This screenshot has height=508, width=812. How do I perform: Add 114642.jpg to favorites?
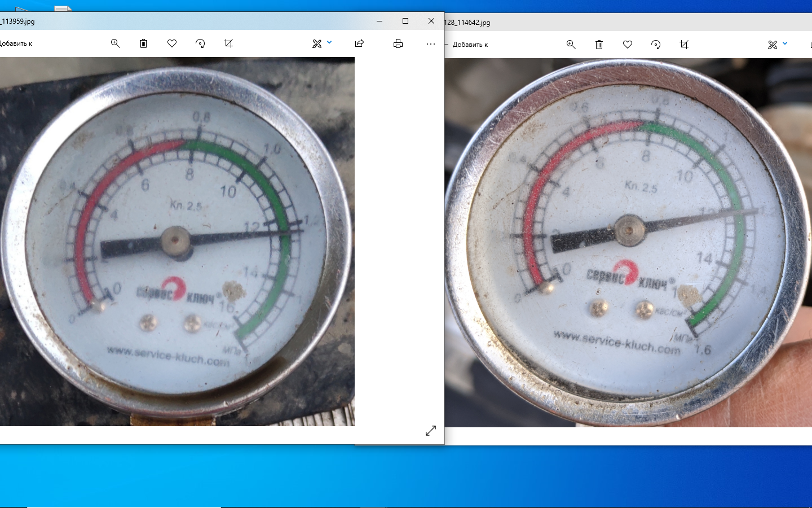pos(628,45)
